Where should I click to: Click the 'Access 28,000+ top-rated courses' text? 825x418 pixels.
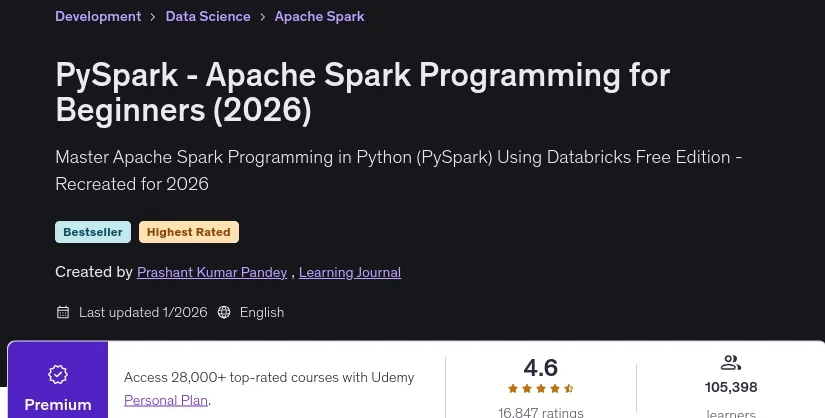click(269, 377)
